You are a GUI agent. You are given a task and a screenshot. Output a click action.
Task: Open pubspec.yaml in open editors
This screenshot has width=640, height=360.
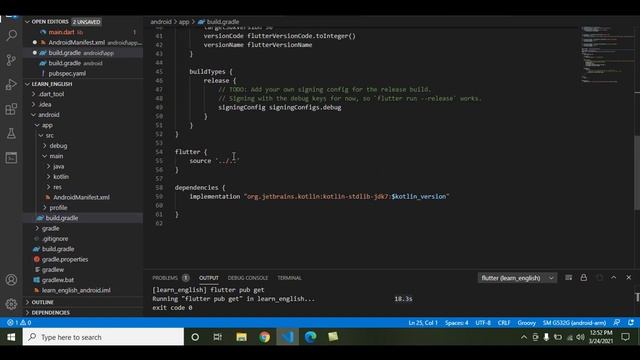click(83, 73)
